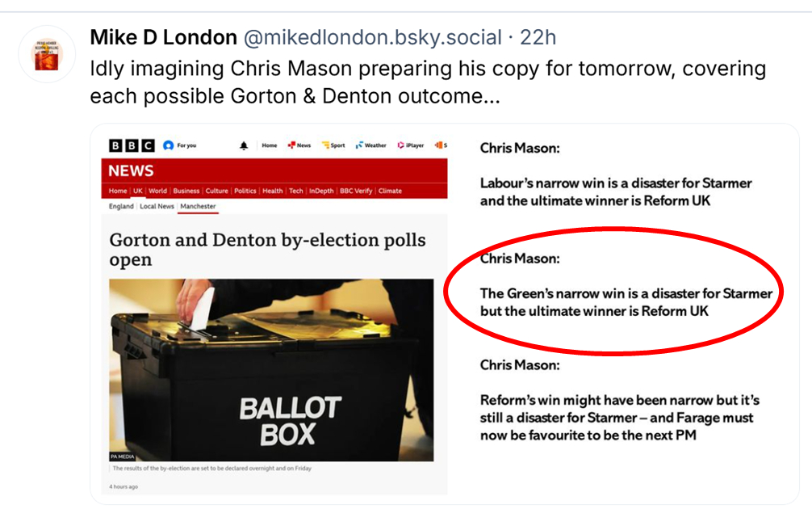
Task: Select the Politics tab in News nav
Action: (x=245, y=191)
